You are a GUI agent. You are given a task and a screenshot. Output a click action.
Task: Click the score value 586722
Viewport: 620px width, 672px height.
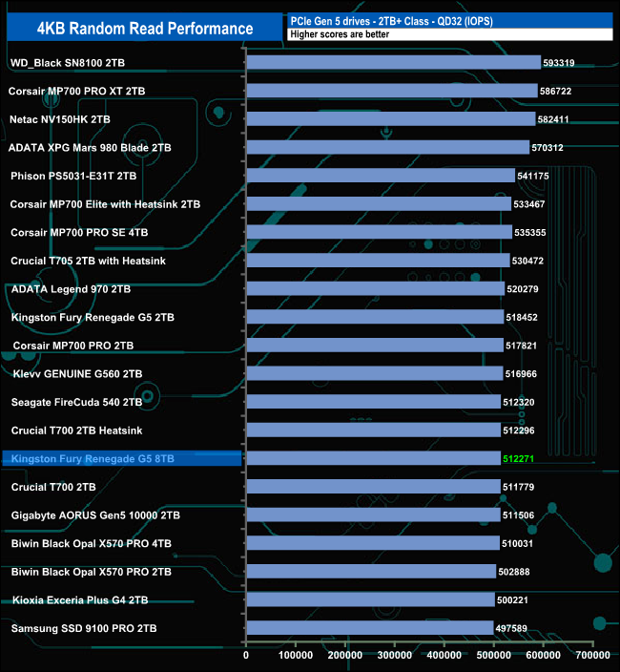[x=555, y=92]
